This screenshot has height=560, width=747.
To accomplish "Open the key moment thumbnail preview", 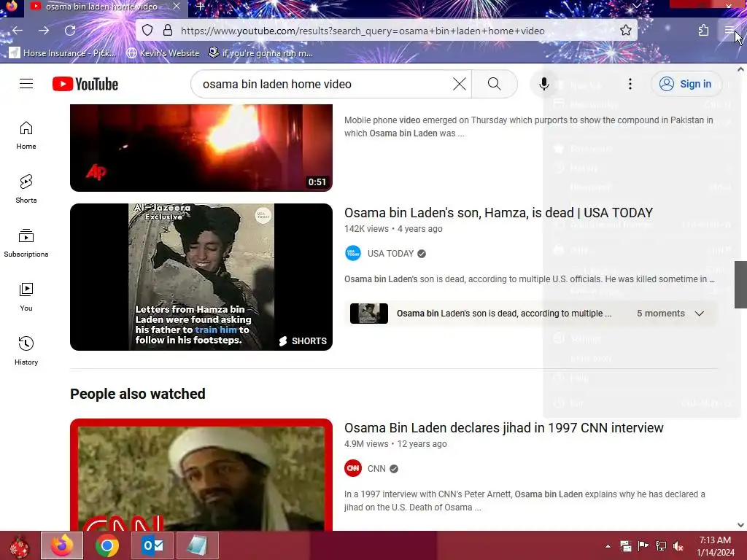I will point(368,314).
